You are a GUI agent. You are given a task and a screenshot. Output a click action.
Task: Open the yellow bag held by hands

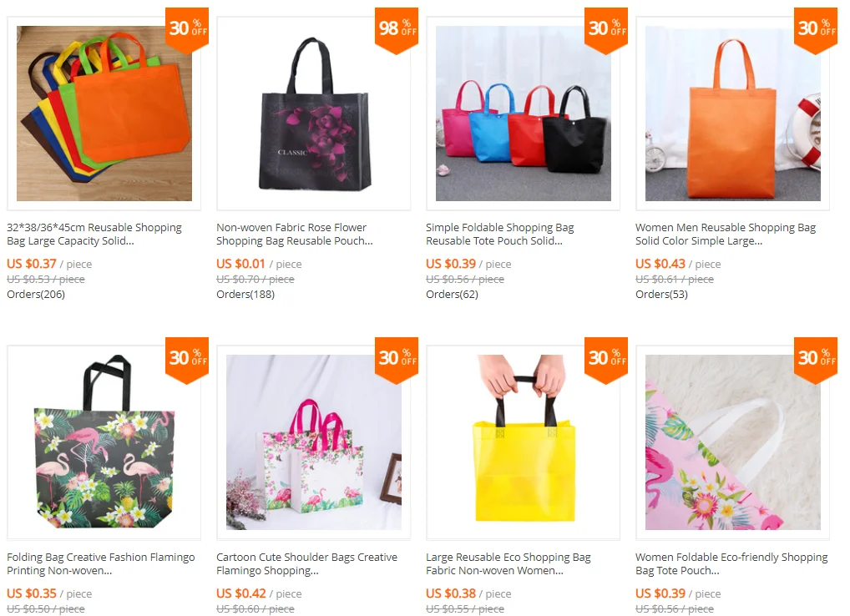click(x=524, y=442)
